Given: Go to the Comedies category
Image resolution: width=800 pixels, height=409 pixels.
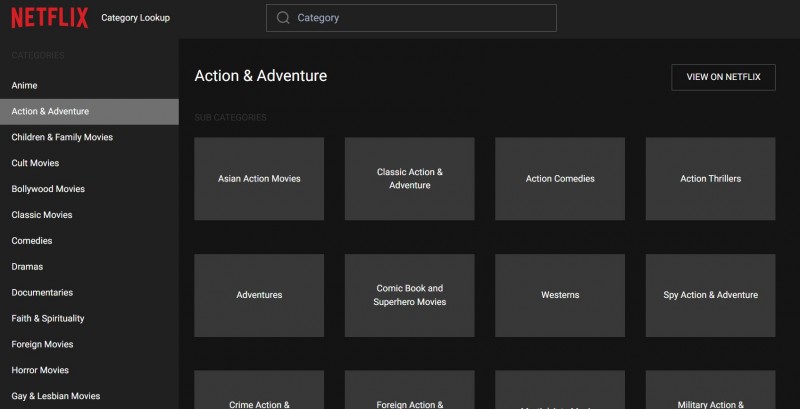Looking at the screenshot, I should pos(32,241).
